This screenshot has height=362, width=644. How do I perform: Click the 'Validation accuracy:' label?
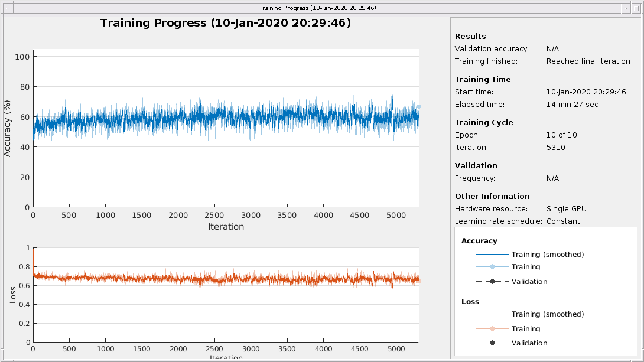point(492,49)
